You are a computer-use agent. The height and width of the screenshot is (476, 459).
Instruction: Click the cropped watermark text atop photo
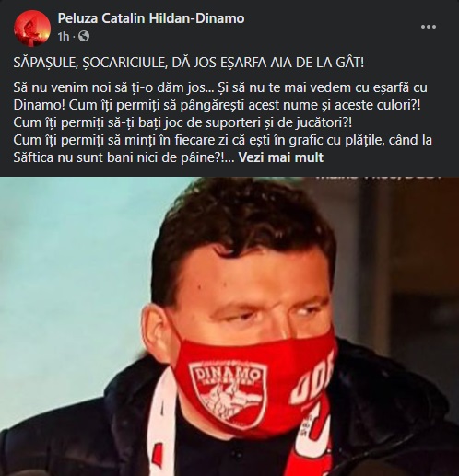[x=377, y=178]
